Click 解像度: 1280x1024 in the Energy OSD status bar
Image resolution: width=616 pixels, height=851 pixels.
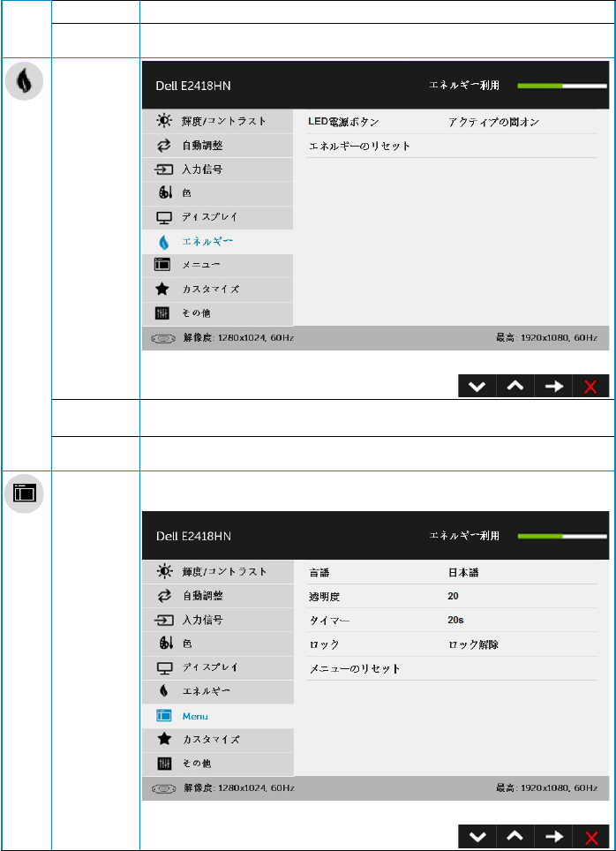pos(238,338)
